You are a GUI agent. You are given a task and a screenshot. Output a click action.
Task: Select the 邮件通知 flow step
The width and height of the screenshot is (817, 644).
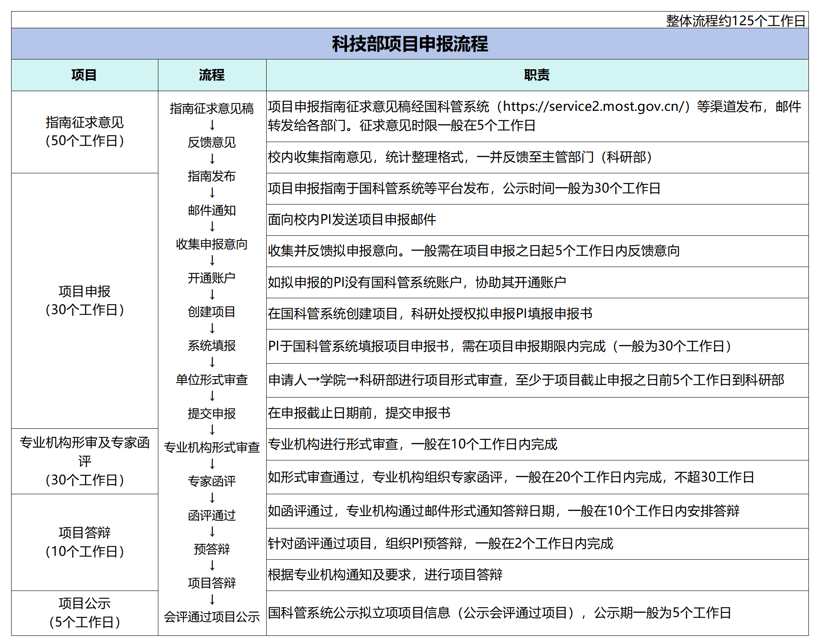point(212,210)
